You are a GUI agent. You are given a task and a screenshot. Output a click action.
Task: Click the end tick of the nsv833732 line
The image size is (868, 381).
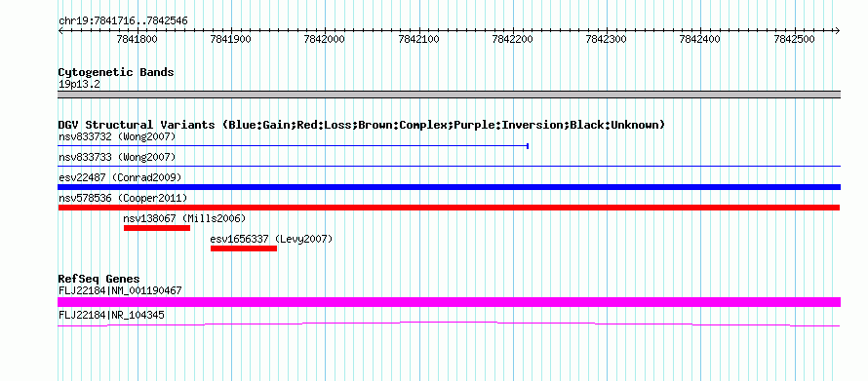click(x=528, y=146)
